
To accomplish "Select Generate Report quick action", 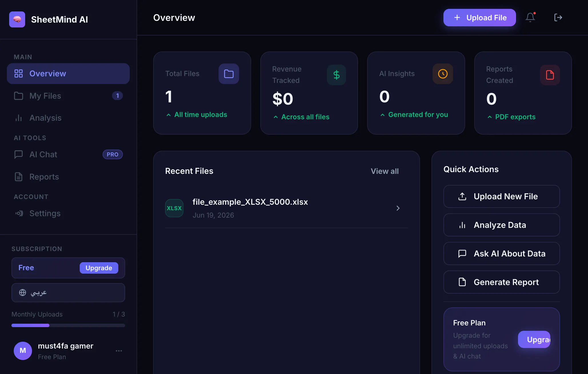I will pos(501,282).
